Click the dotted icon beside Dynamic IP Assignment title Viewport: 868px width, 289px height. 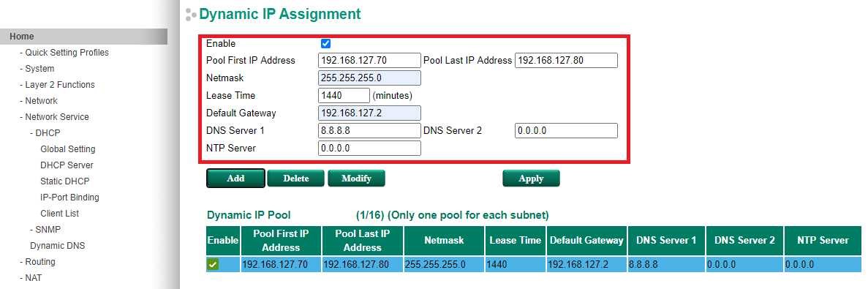click(191, 15)
